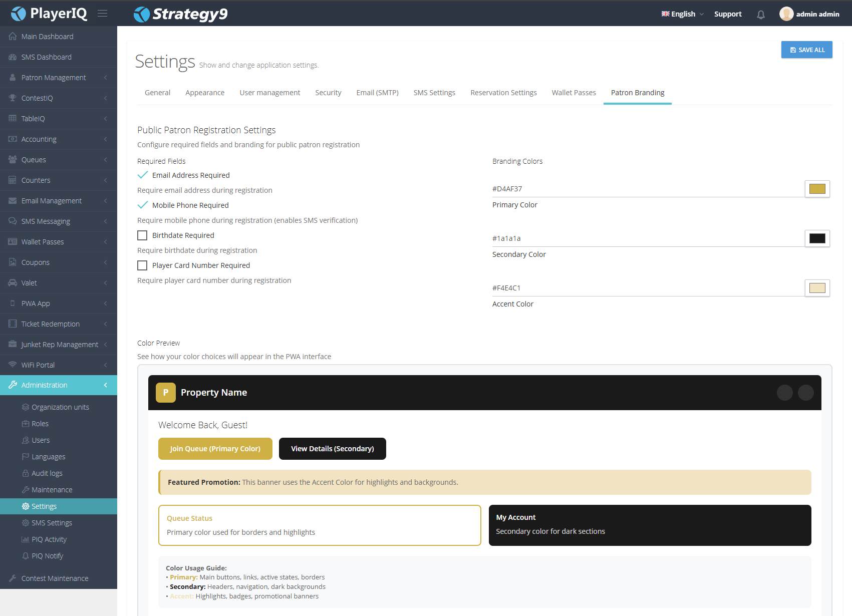Open the notifications bell icon

[761, 15]
